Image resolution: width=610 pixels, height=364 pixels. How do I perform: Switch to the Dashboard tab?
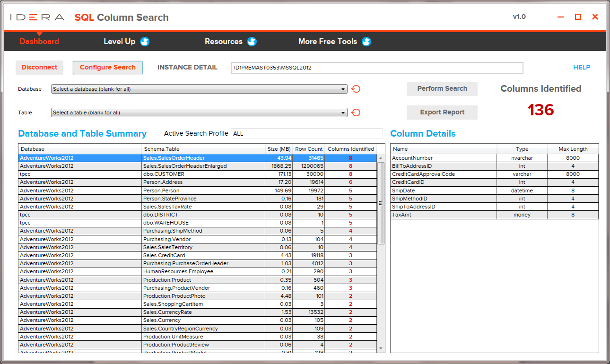click(39, 42)
